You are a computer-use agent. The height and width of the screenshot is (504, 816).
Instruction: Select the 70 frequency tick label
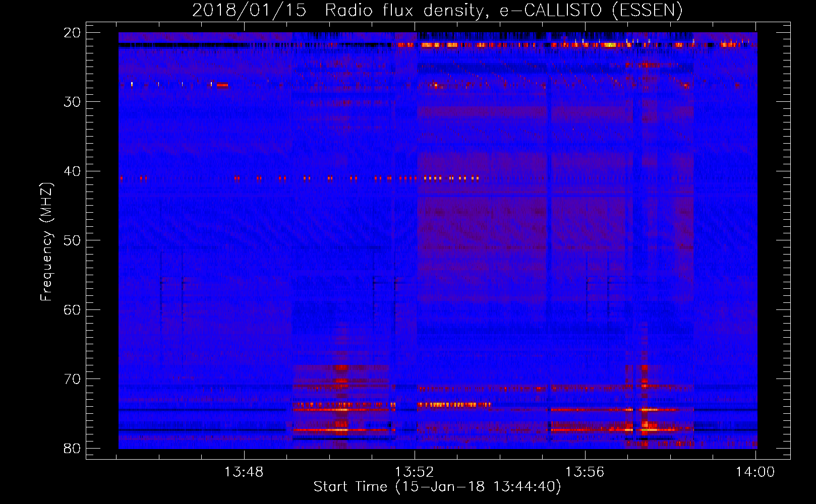coord(72,379)
